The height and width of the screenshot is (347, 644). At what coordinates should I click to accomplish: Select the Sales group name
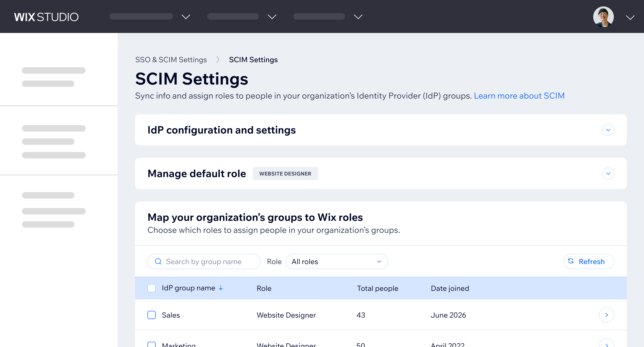[171, 315]
